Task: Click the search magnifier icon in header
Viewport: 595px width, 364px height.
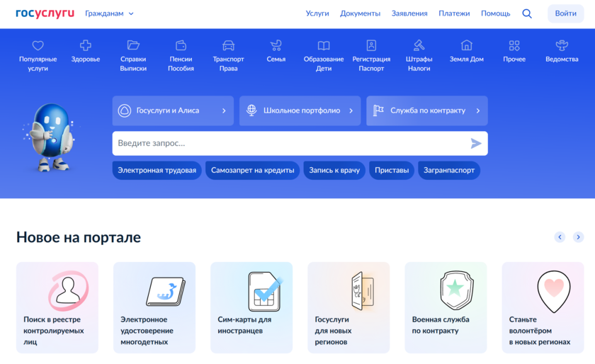Action: (x=527, y=13)
